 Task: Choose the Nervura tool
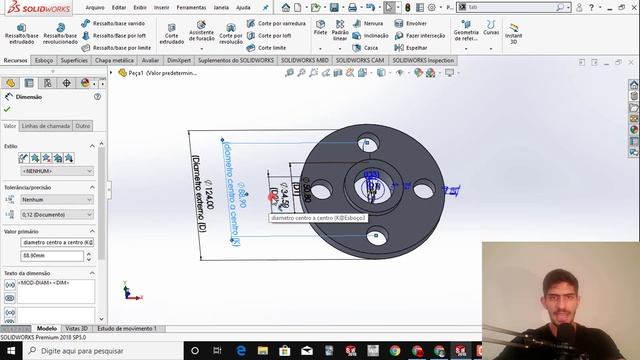[368, 24]
